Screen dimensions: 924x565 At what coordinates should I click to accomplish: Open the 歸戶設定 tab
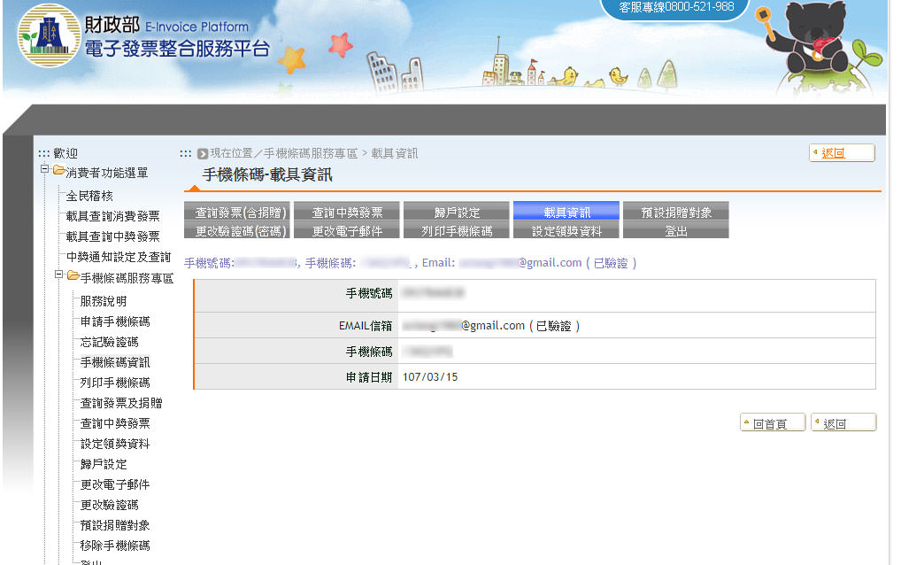(456, 213)
